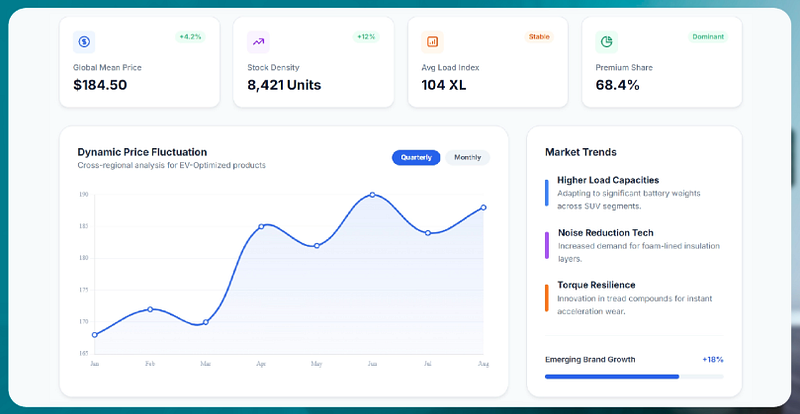The image size is (800, 414).
Task: Click the Dominant status badge
Action: tap(708, 37)
